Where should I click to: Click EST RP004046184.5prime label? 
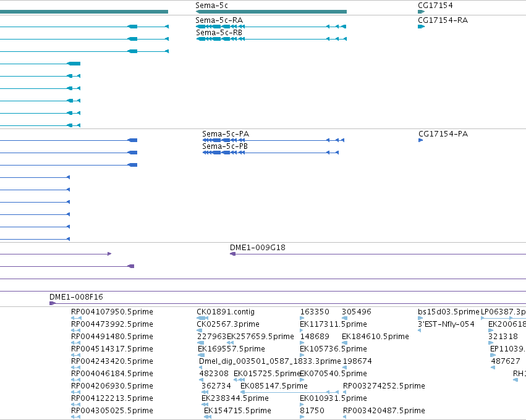point(112,374)
